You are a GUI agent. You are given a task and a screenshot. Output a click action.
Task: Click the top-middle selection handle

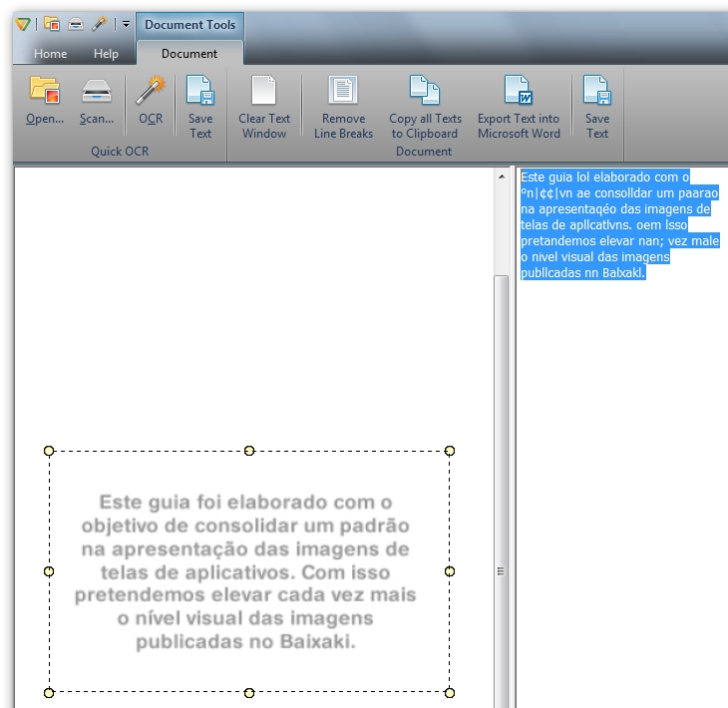pos(249,451)
